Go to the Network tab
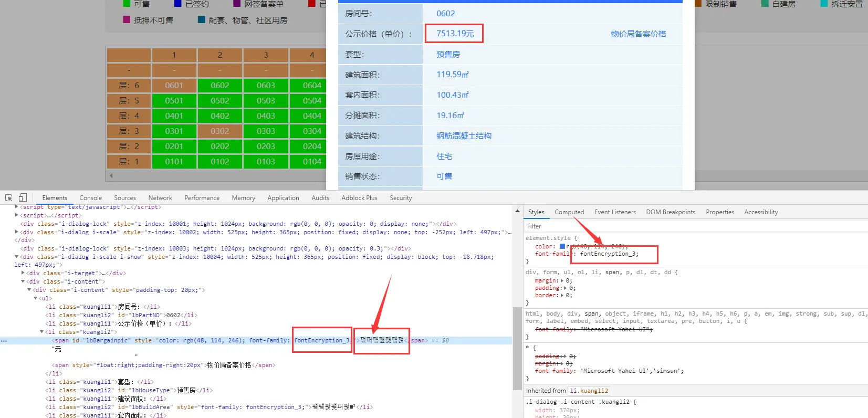 pos(160,198)
